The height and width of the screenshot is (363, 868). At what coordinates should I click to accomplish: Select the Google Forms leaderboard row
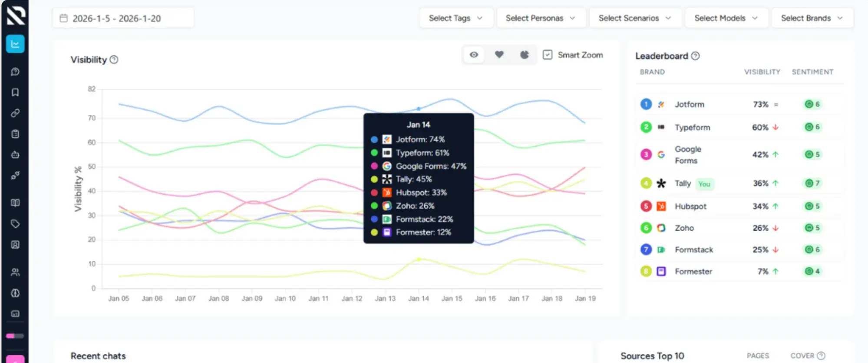(740, 154)
